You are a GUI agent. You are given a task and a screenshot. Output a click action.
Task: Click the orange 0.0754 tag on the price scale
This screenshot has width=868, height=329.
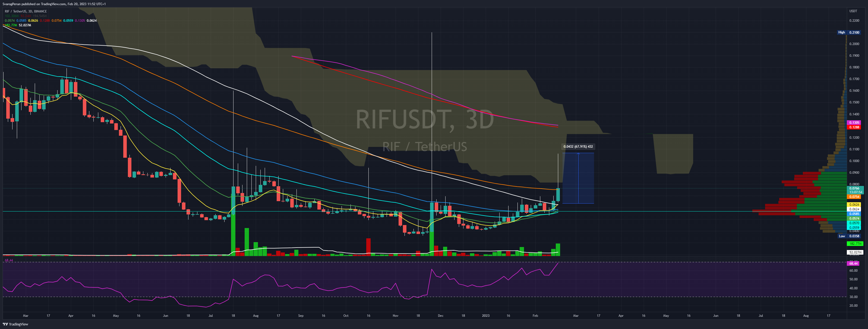click(854, 197)
